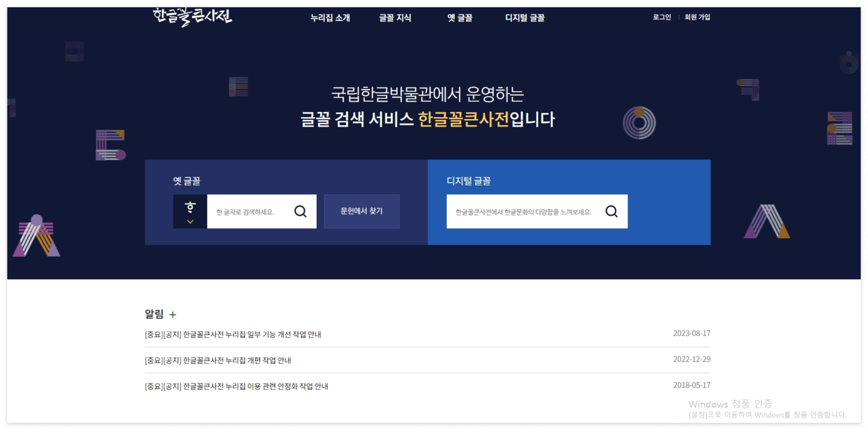The width and height of the screenshot is (868, 430).
Task: Open the 디지털 글꼴 menu
Action: tap(525, 18)
